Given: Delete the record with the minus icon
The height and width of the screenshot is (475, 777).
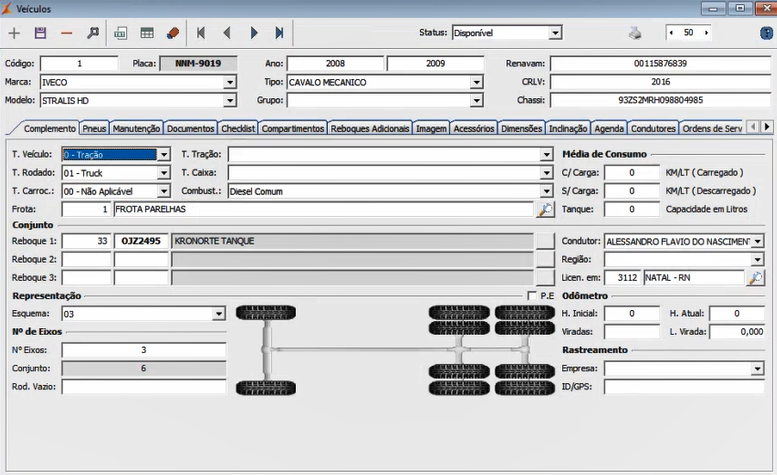Looking at the screenshot, I should (x=66, y=33).
